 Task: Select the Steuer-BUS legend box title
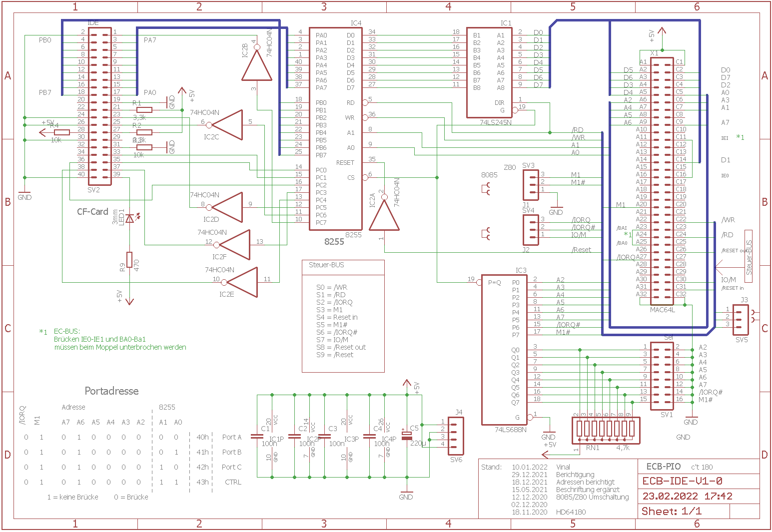click(326, 265)
